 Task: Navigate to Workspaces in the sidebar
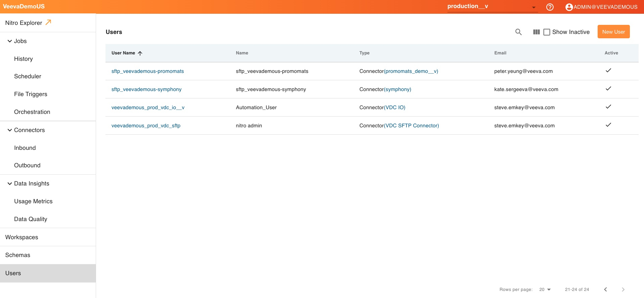[22, 237]
